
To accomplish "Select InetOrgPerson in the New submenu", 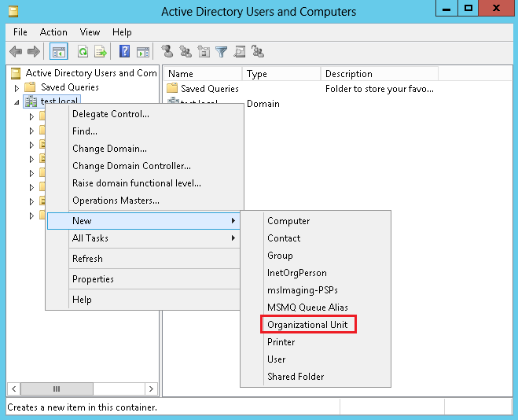I will point(315,273).
